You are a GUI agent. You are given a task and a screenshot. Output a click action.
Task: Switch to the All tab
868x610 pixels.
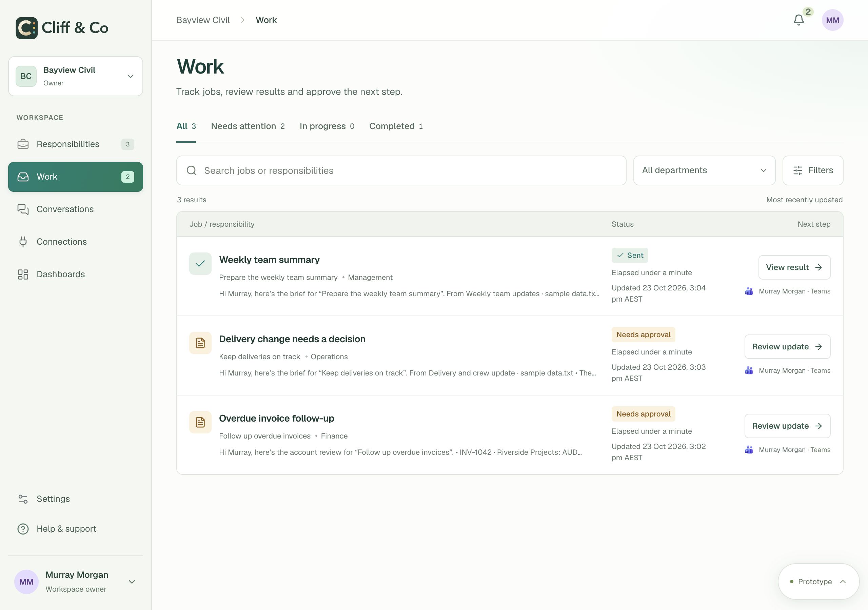(186, 126)
